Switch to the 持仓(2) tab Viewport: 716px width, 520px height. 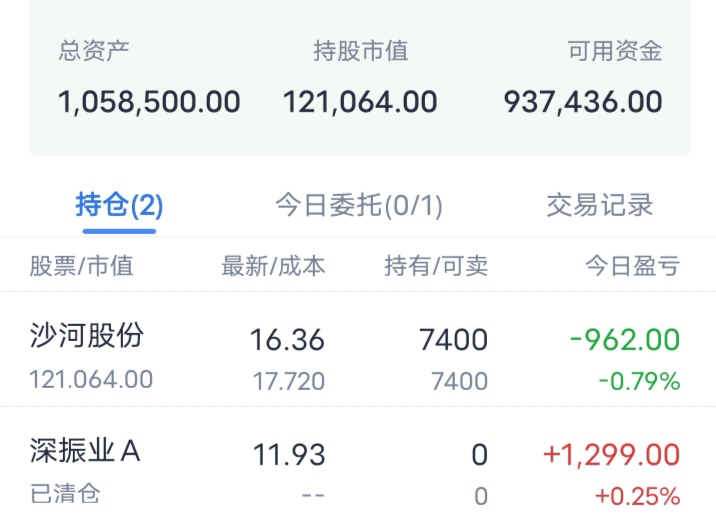click(119, 206)
